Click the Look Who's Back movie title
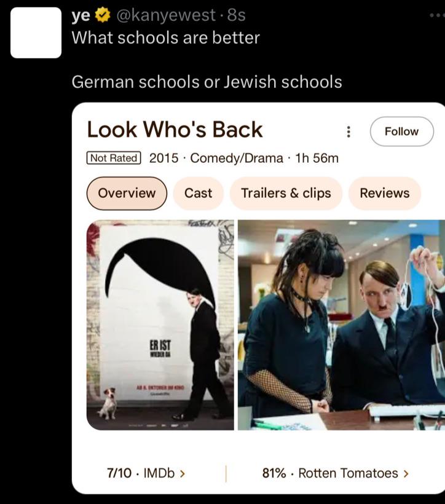 [175, 130]
